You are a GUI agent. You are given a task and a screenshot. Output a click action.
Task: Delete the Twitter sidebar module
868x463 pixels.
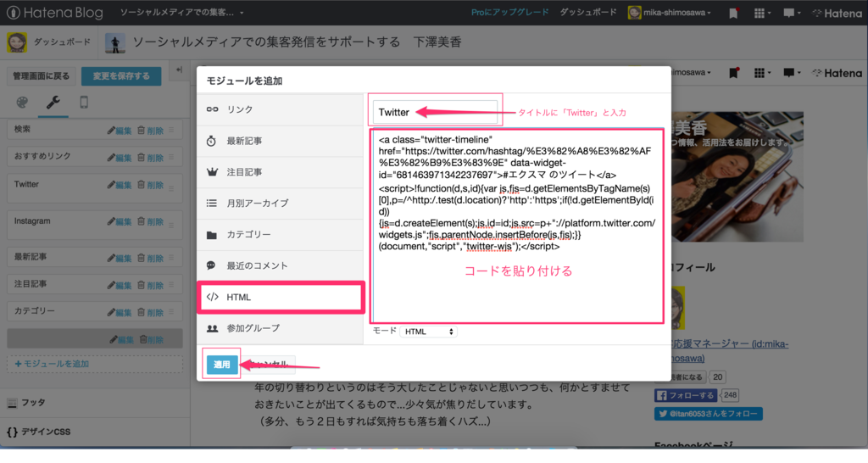pyautogui.click(x=151, y=185)
